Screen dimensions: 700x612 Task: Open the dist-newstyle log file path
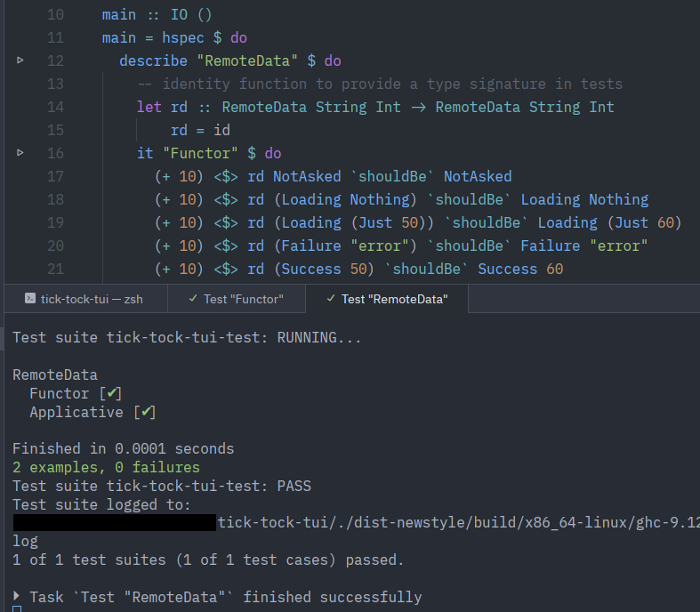pos(458,522)
